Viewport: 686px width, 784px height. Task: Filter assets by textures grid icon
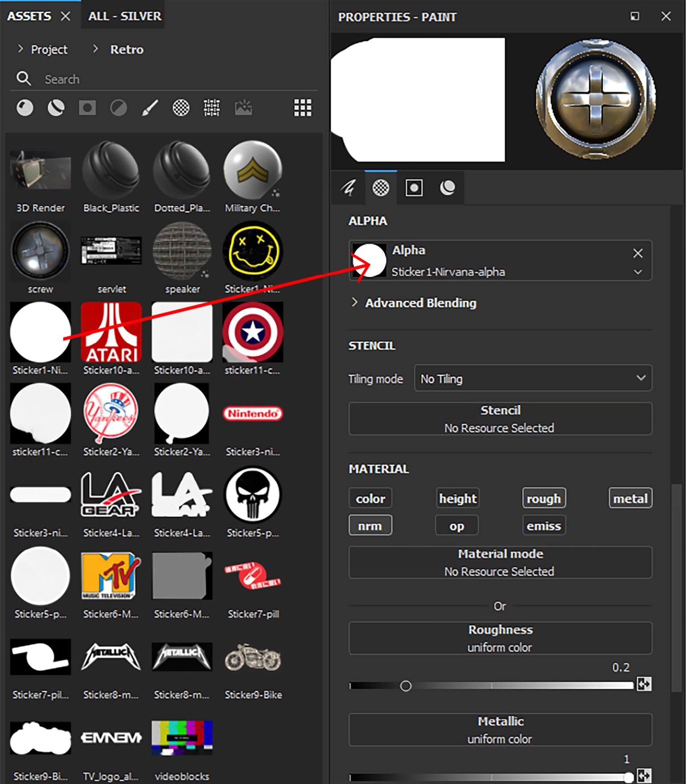click(x=212, y=108)
